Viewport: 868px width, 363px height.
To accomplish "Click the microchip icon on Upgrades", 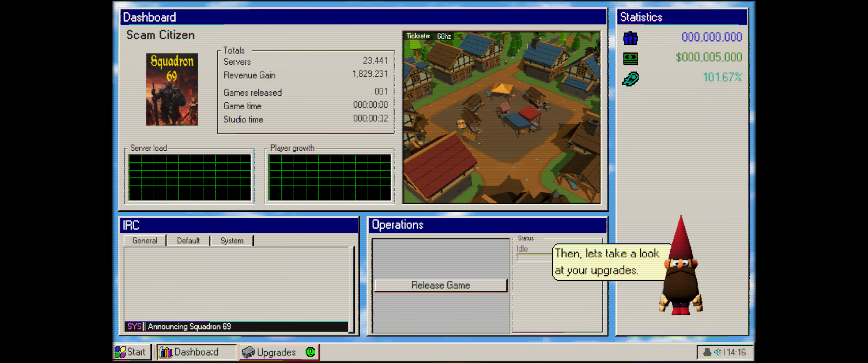I will tap(248, 352).
